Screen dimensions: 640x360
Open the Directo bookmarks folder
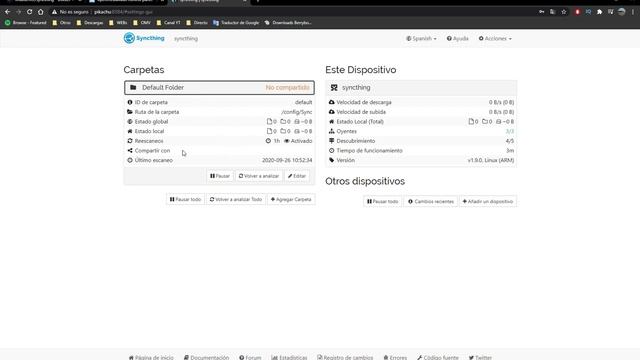pyautogui.click(x=197, y=23)
